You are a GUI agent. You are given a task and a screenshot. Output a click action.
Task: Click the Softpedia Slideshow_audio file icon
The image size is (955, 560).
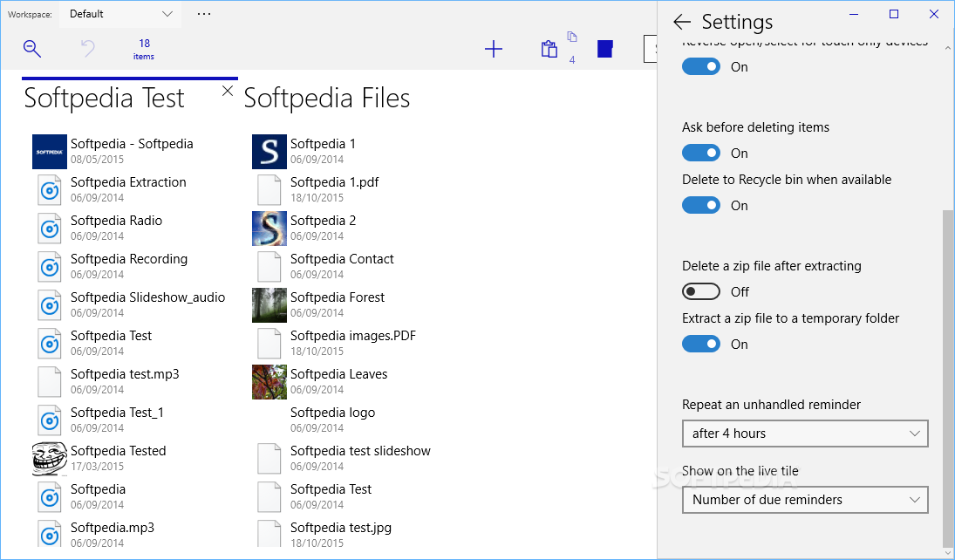50,305
